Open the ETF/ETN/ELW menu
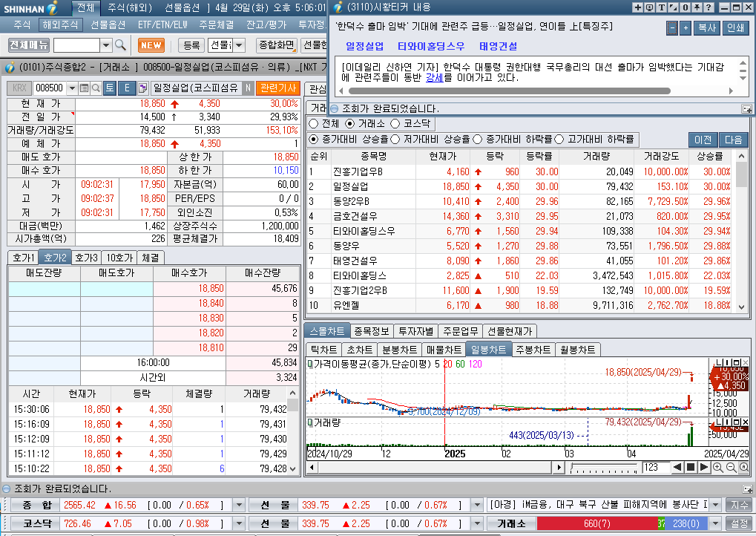This screenshot has height=536, width=756. point(162,24)
